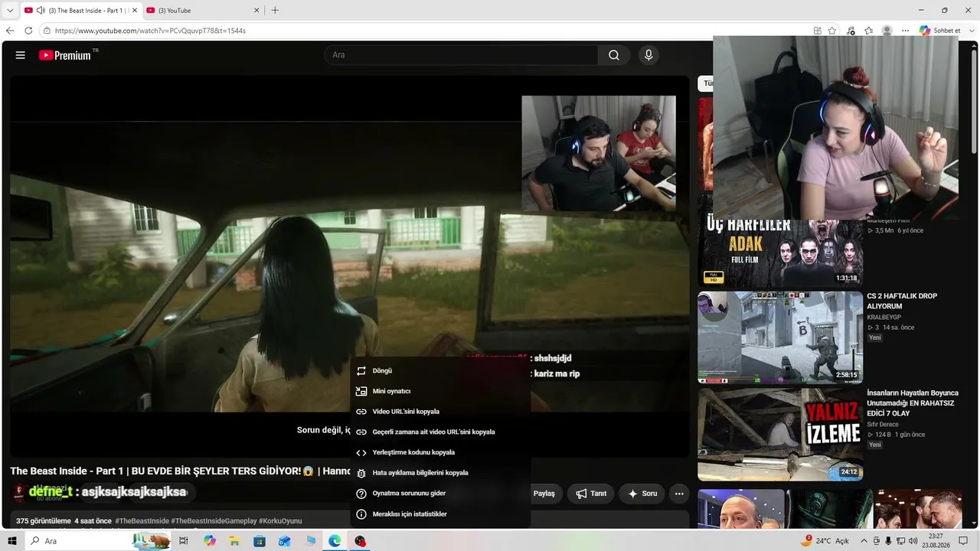Click the 'Paylaş' share button
The height and width of the screenshot is (551, 980).
click(544, 494)
